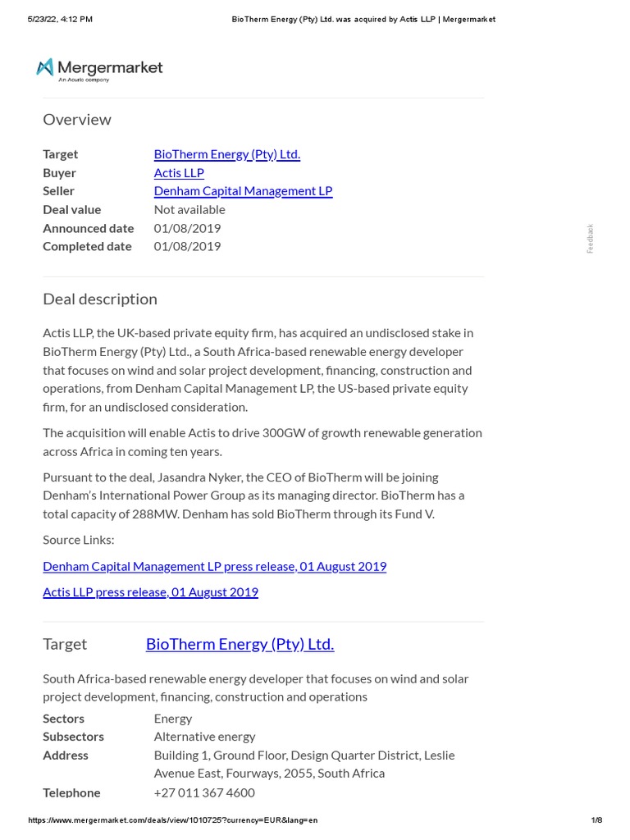The width and height of the screenshot is (630, 840).
Task: Click the 1/8 page number indicator
Action: click(596, 820)
